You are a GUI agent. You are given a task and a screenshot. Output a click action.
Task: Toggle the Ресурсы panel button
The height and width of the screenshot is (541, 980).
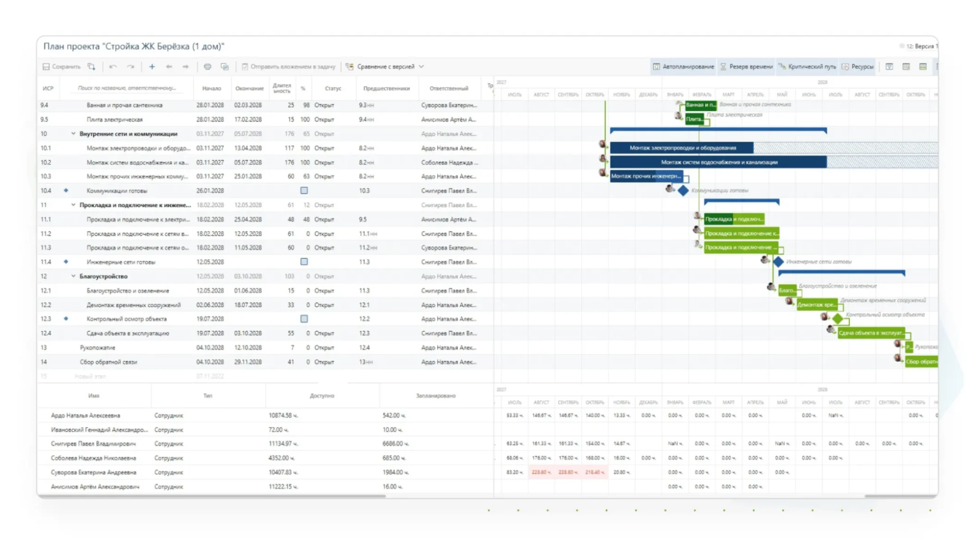tap(857, 67)
